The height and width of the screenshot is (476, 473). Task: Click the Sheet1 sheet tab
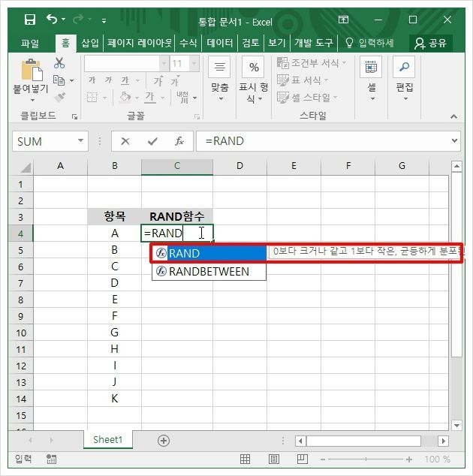tap(108, 439)
